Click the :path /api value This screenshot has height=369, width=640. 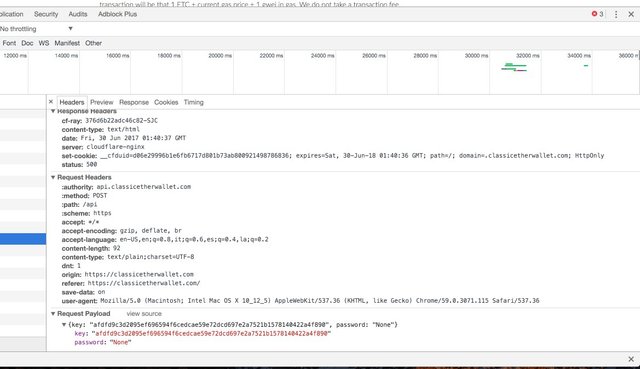90,205
